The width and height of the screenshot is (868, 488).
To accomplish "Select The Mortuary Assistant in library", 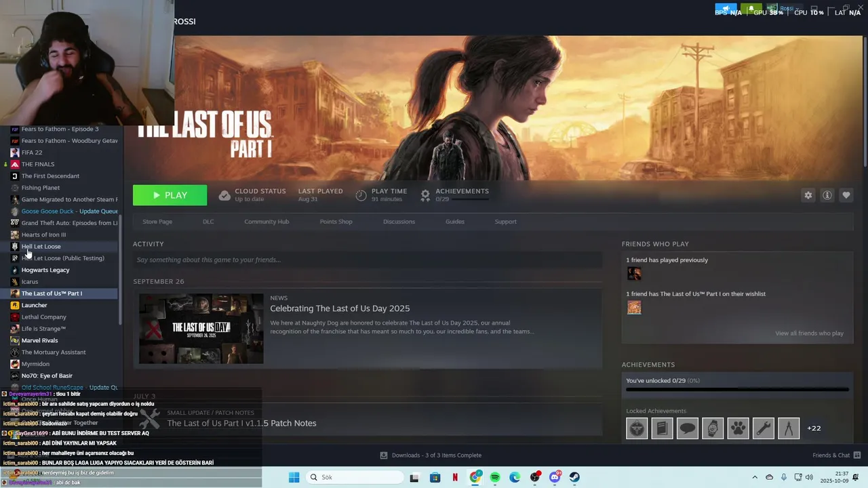I will tap(54, 352).
